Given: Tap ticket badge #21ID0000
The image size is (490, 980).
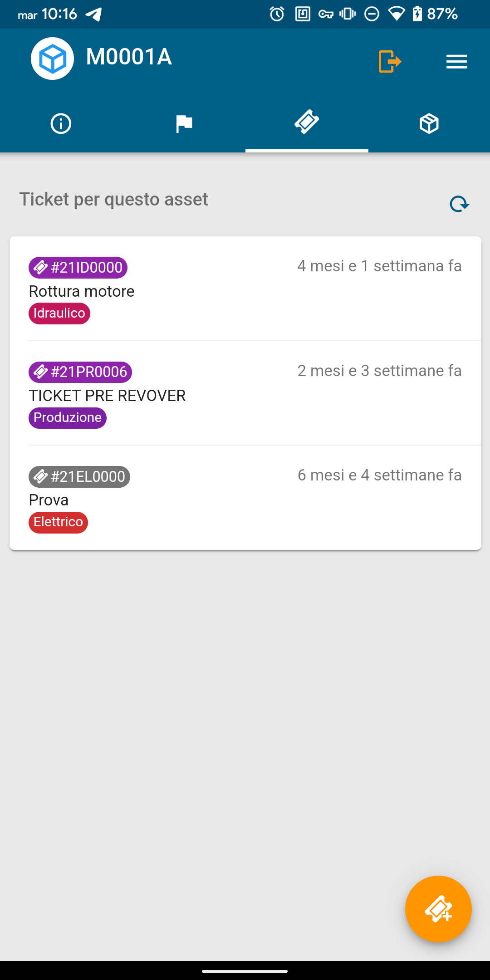Looking at the screenshot, I should pos(78,268).
